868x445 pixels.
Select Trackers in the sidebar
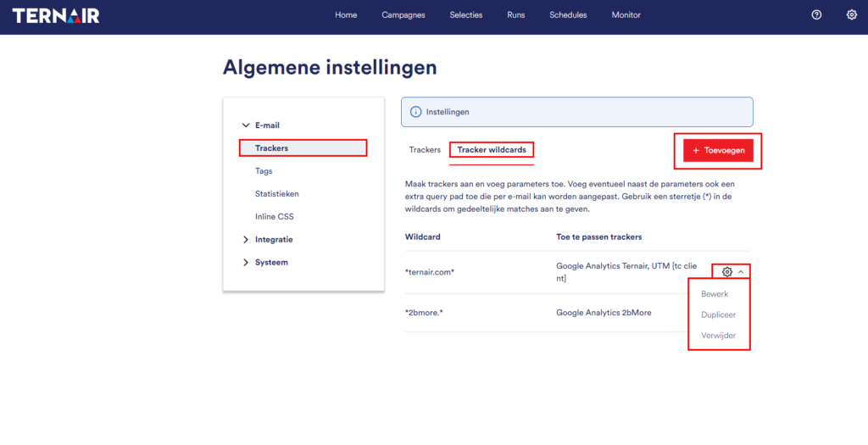[303, 148]
